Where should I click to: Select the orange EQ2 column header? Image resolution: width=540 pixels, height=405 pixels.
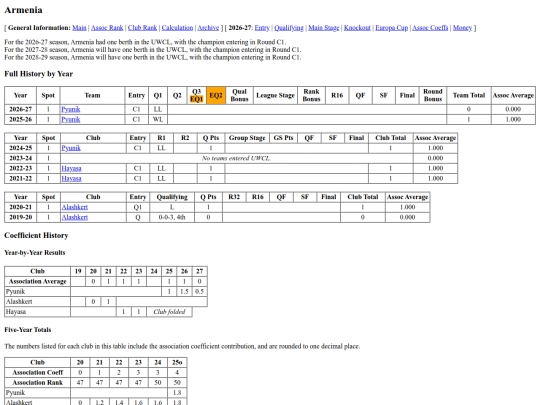coord(216,95)
